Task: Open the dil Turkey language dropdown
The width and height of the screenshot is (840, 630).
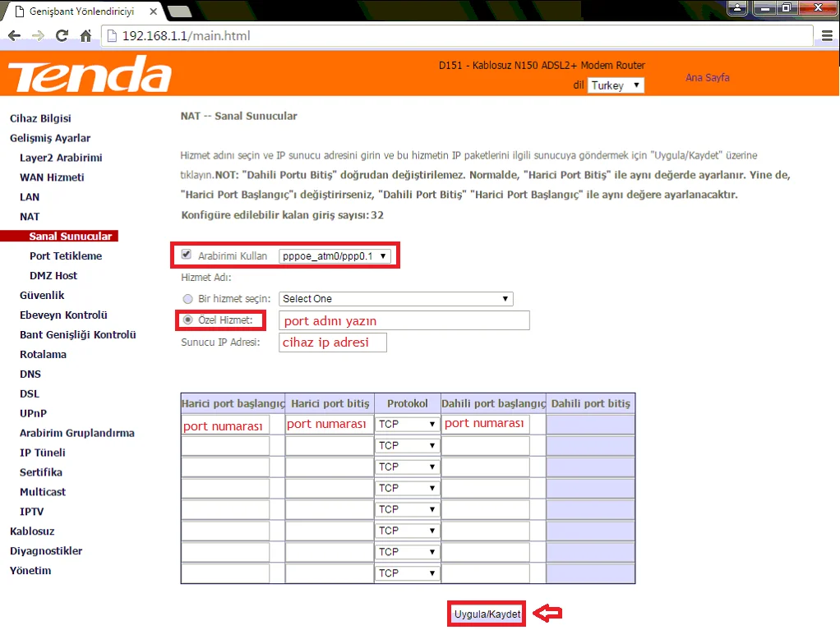Action: pos(616,85)
